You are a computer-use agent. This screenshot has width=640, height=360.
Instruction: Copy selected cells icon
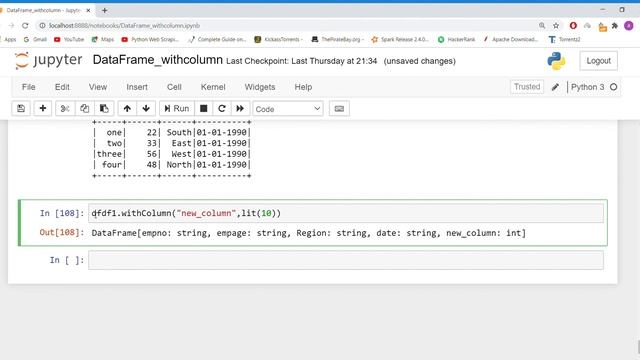[84, 109]
